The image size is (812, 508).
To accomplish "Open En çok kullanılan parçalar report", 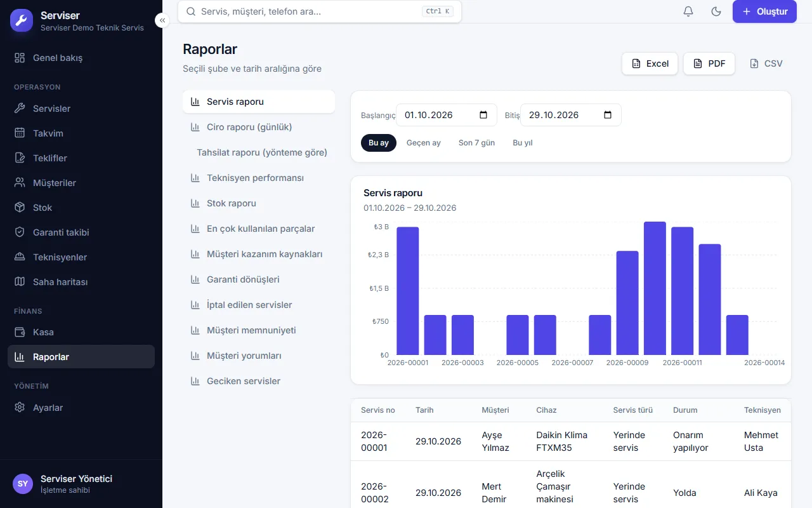I will coord(259,229).
